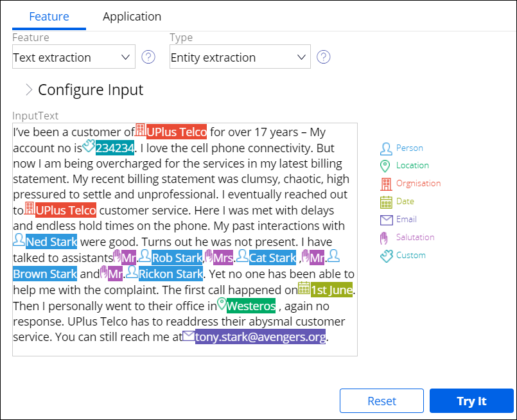
Task: Click the highlighted tony.stark@avengers.org email entity
Action: [x=260, y=337]
